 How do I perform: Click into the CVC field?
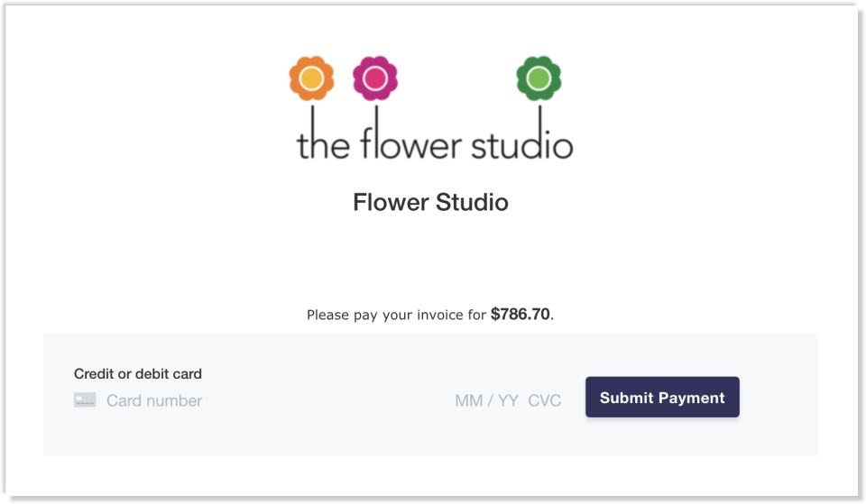coord(544,401)
